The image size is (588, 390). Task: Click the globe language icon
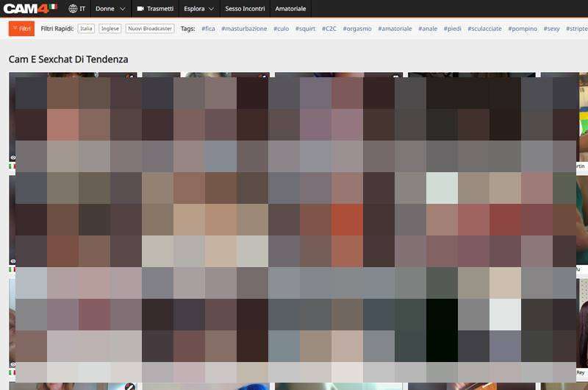73,9
